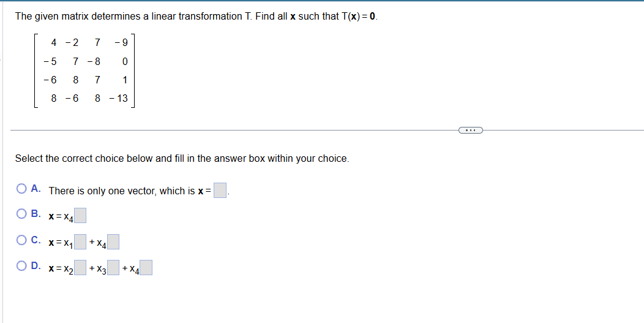Image resolution: width=644 pixels, height=323 pixels.
Task: Click the matrix entry -13
Action: pyautogui.click(x=119, y=98)
